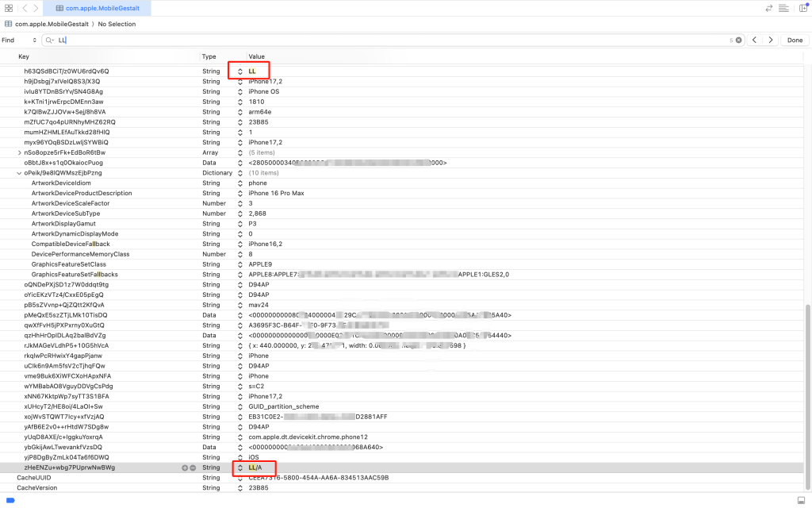Add a row beside the zHeENZu key
Viewport: 812px width, 508px height.
pos(185,468)
